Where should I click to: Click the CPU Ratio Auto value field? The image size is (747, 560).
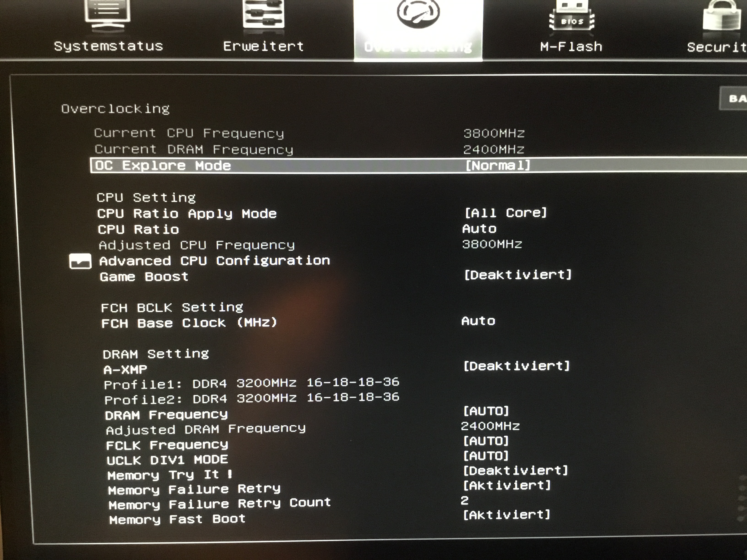[479, 229]
